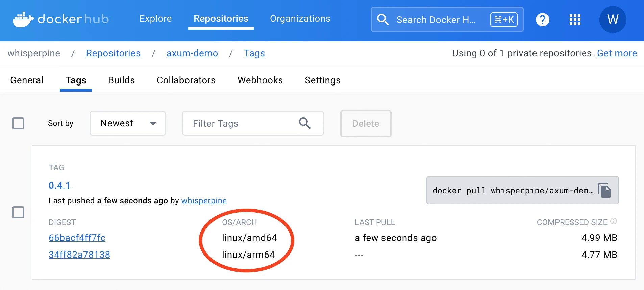Copy the docker pull command
The image size is (644, 290).
tap(604, 190)
